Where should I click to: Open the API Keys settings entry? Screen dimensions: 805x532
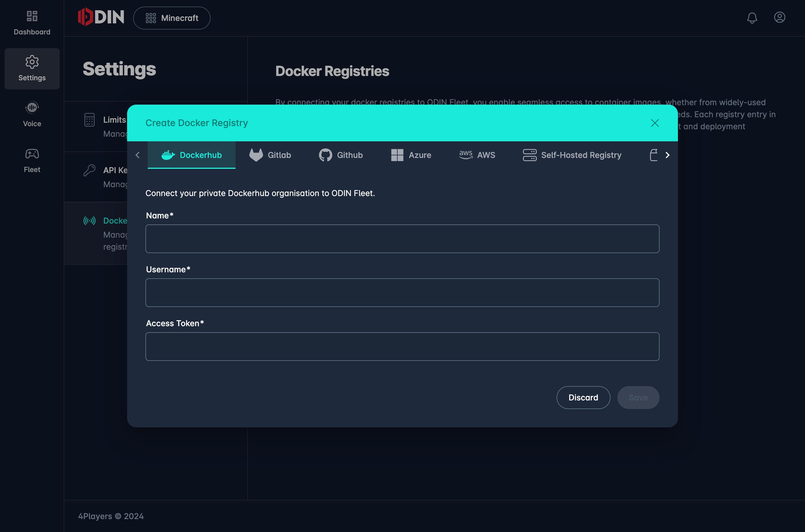(96, 177)
